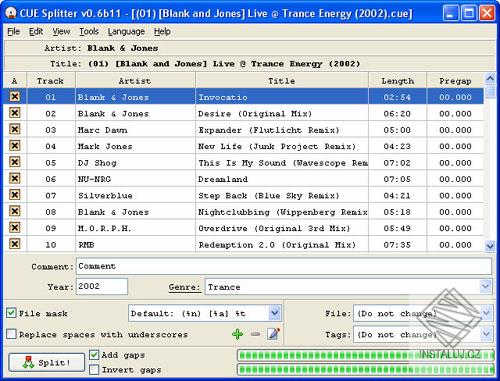Click the track list scrollbar thumb
The width and height of the screenshot is (500, 381).
(490, 92)
